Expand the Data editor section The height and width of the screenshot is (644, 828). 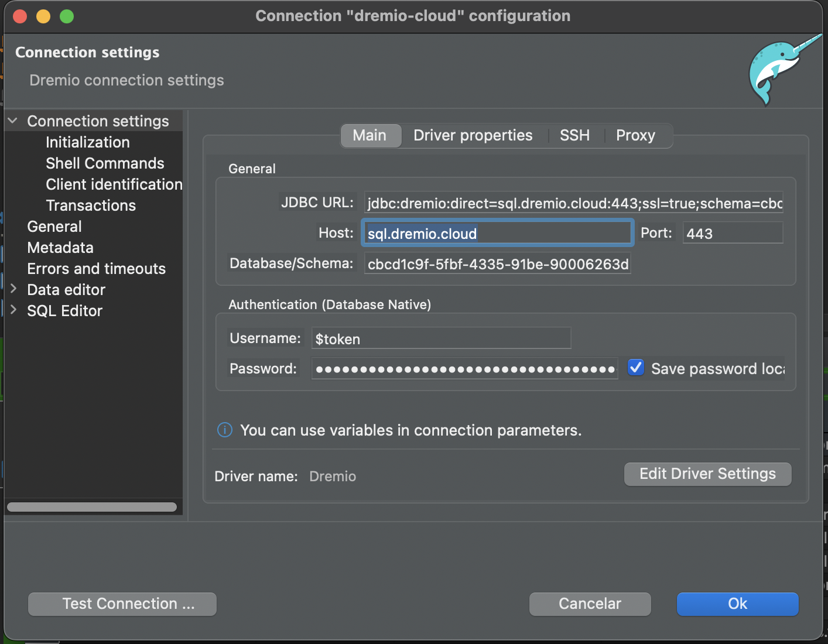pos(13,289)
